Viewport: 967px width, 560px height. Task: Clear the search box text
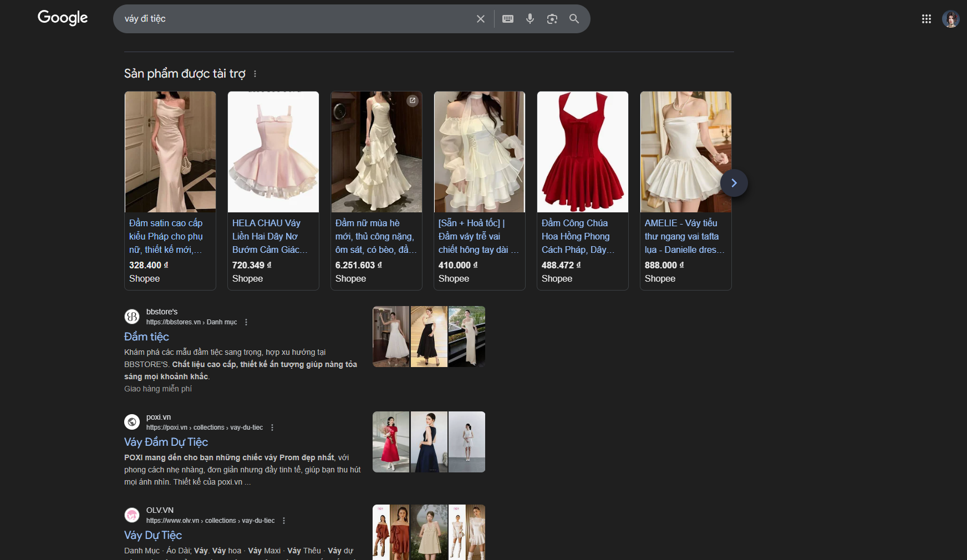pyautogui.click(x=480, y=19)
